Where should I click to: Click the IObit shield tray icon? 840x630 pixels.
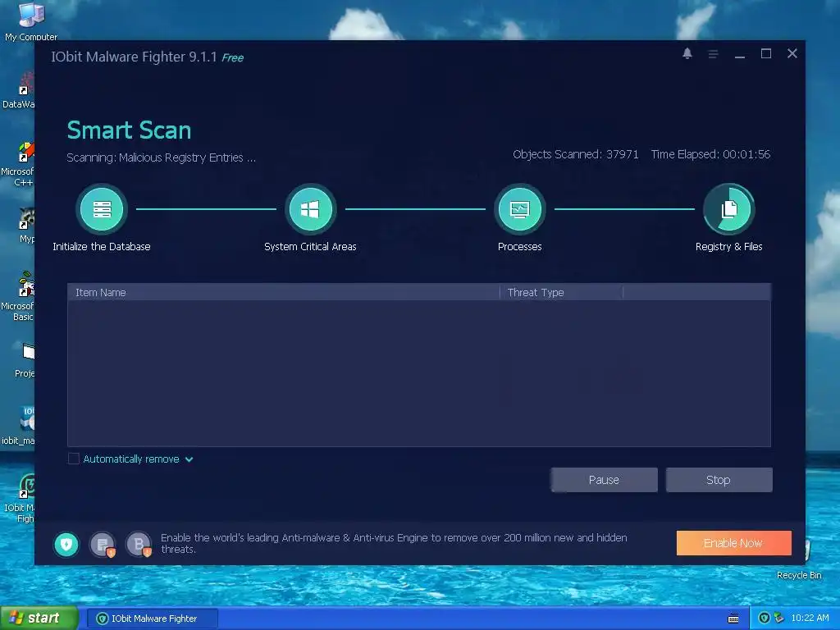(x=765, y=619)
